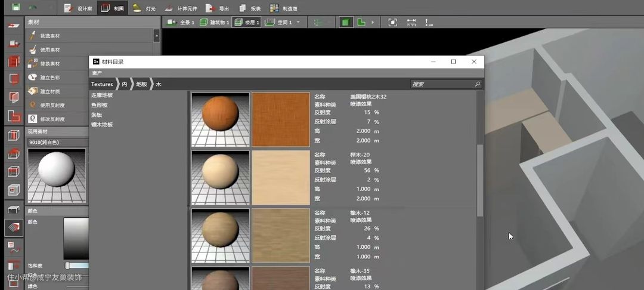Click the 建立色彩 create color tool

(x=49, y=78)
